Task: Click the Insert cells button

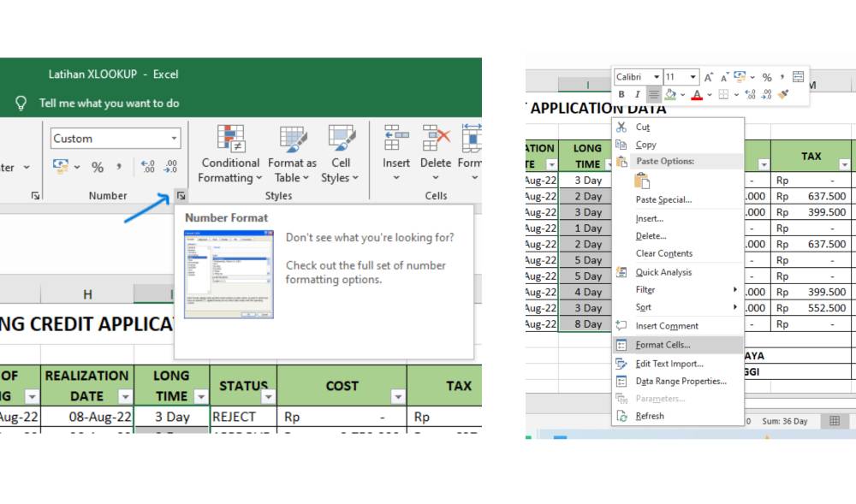Action: pyautogui.click(x=395, y=154)
